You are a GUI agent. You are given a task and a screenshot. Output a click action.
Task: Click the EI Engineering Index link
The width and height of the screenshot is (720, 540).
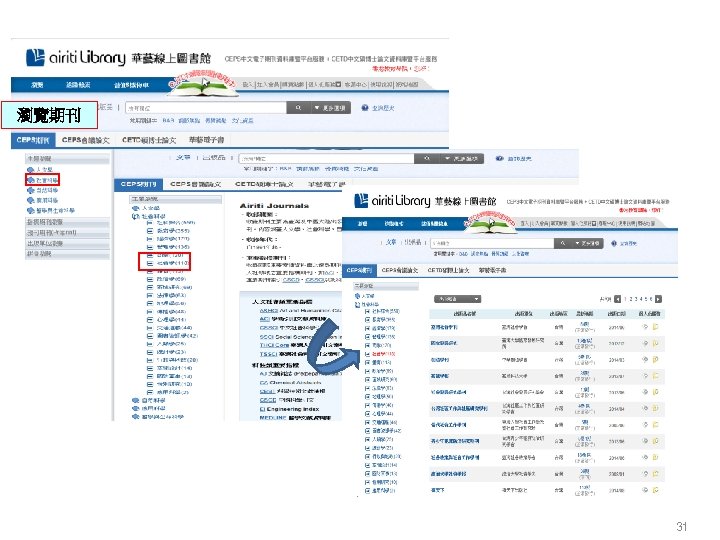coord(289,409)
